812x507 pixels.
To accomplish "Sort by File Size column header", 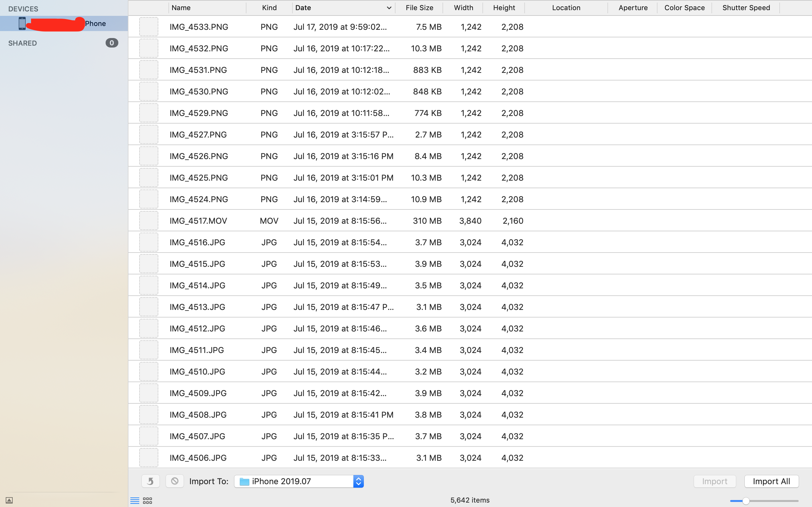I will [419, 8].
